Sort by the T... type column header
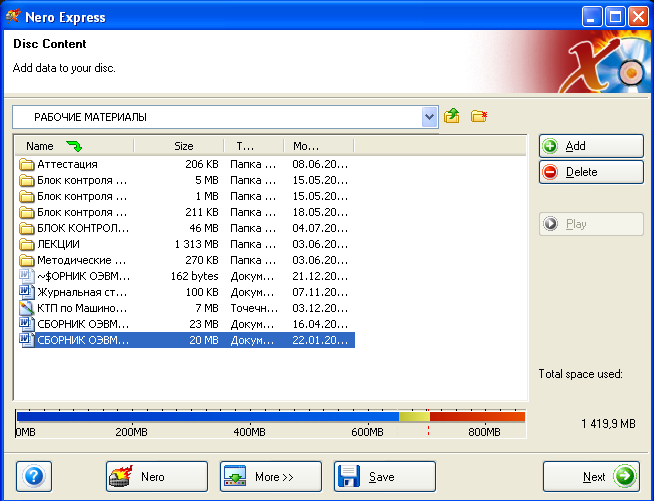This screenshot has height=501, width=654. [254, 146]
